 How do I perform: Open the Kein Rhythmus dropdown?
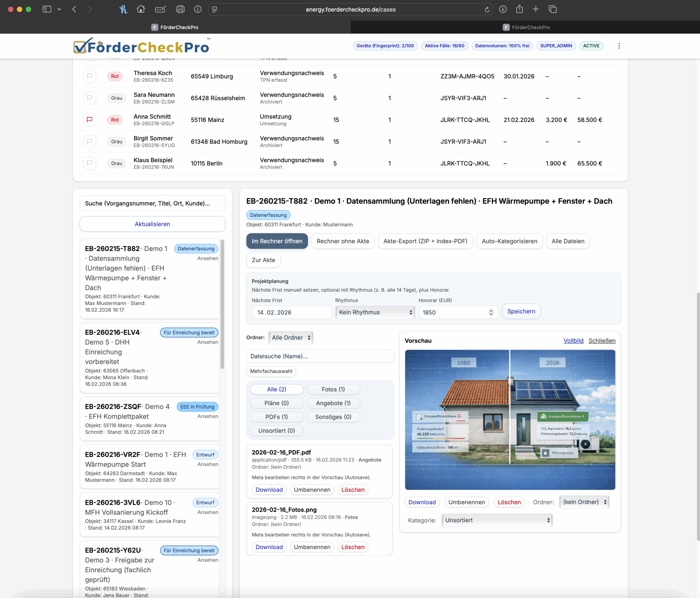coord(375,312)
